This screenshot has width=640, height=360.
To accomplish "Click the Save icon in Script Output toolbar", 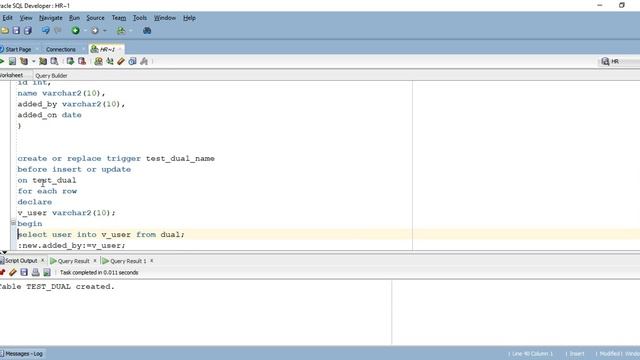I will click(24, 272).
